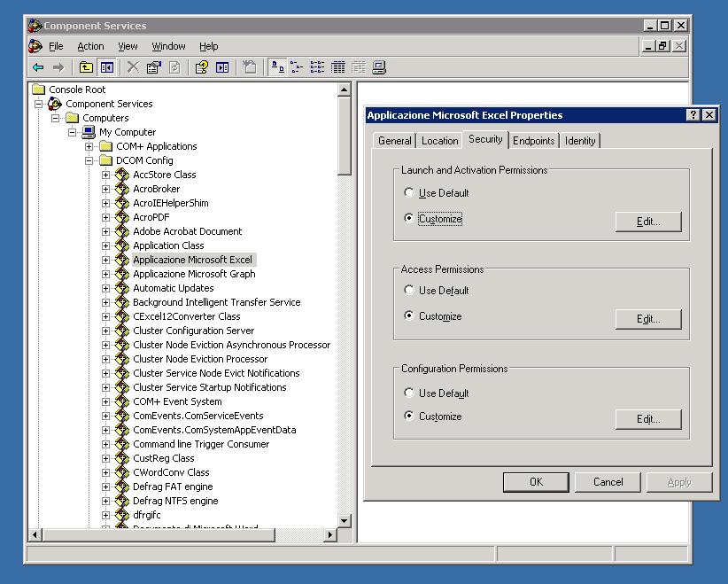Screen dimensions: 728x584
Task: Collapse the Component Services tree node
Action: click(39, 104)
